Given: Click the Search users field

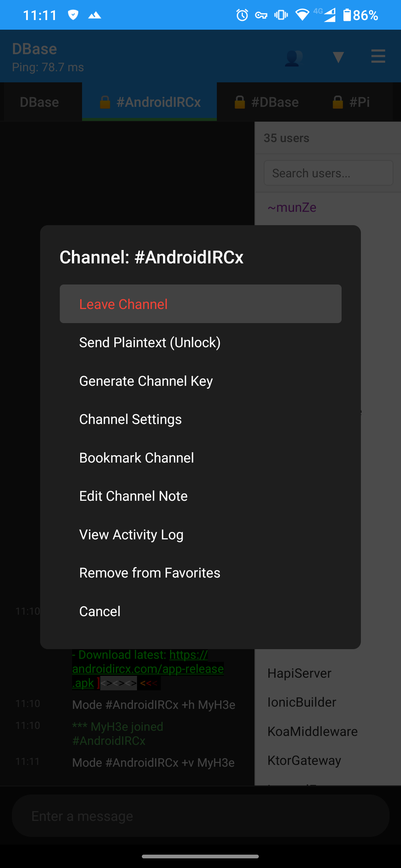Looking at the screenshot, I should tap(328, 172).
